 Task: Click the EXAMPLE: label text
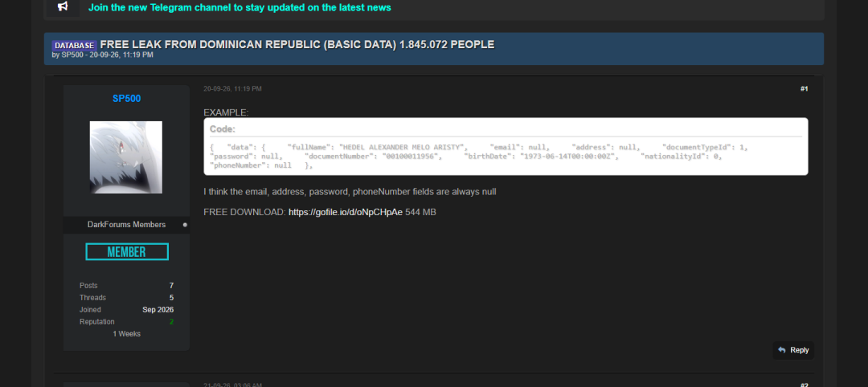click(x=226, y=112)
